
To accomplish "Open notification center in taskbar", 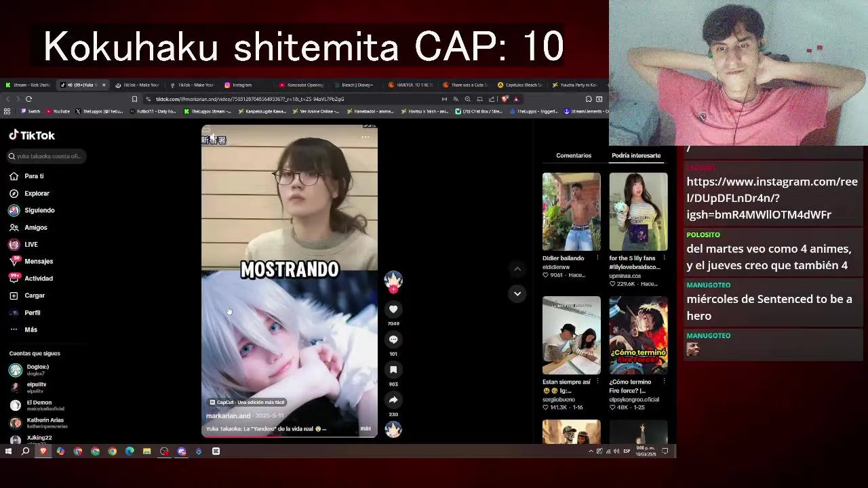I will pyautogui.click(x=665, y=451).
